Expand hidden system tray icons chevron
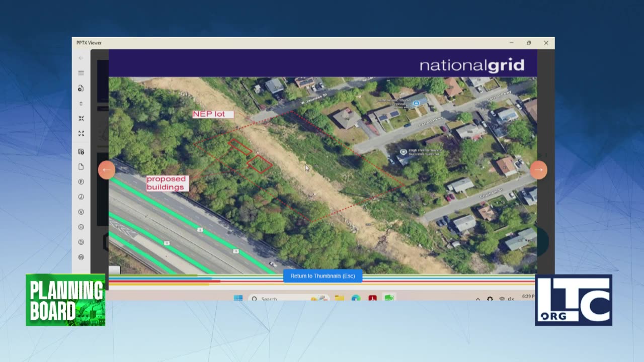 pyautogui.click(x=477, y=299)
